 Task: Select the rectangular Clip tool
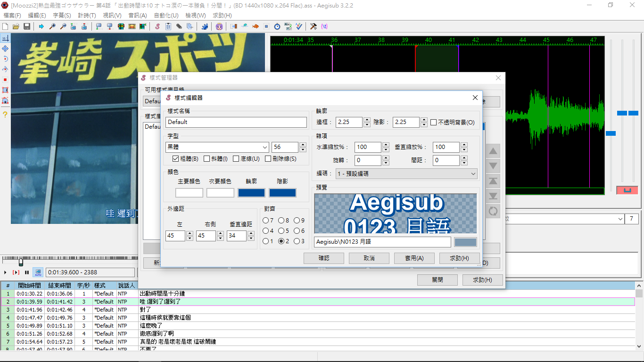[x=5, y=90]
